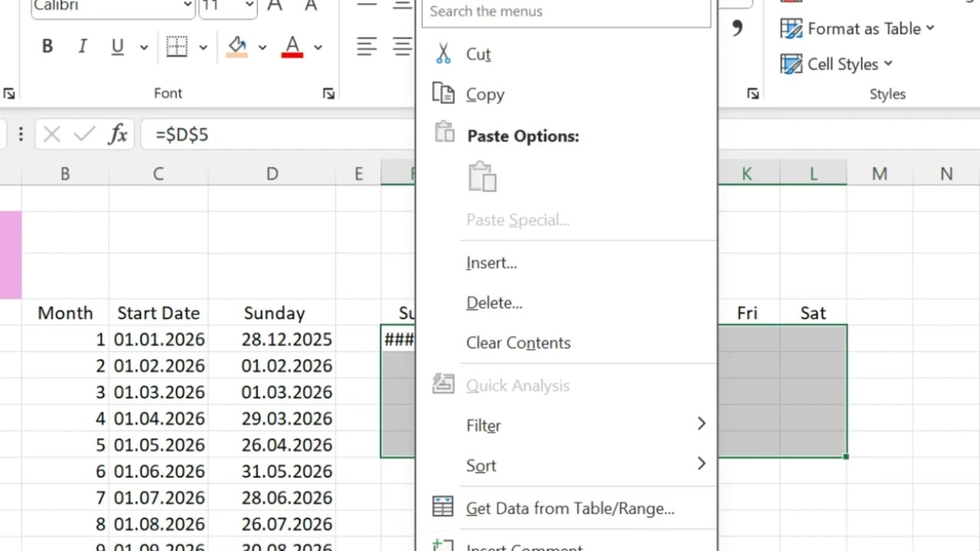Choose Clear Contents from context menu
Screen dimensions: 980x551
click(x=567, y=342)
